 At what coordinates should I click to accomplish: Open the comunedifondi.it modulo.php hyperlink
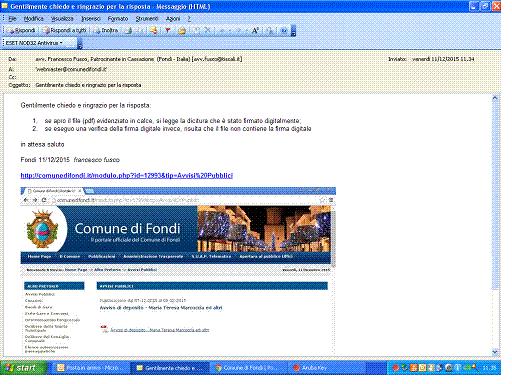point(127,175)
